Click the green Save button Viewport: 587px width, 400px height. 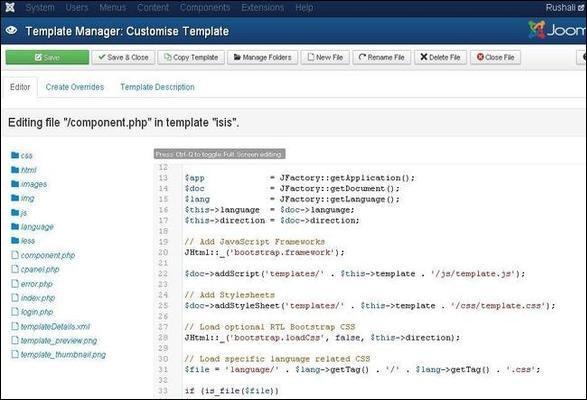(x=47, y=57)
